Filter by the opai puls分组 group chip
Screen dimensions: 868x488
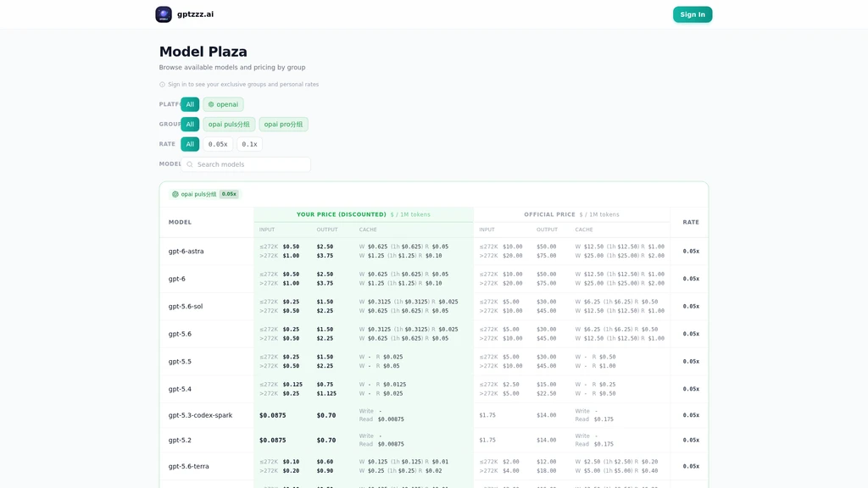click(229, 125)
